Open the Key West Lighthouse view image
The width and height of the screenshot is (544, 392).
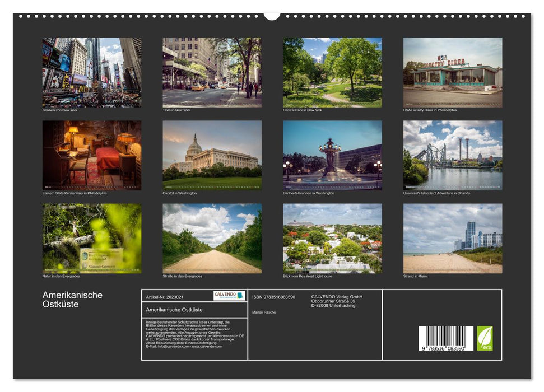click(333, 239)
